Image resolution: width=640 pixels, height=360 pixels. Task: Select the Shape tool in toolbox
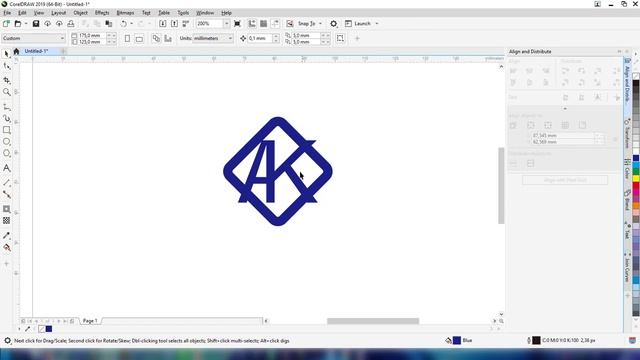pyautogui.click(x=7, y=66)
